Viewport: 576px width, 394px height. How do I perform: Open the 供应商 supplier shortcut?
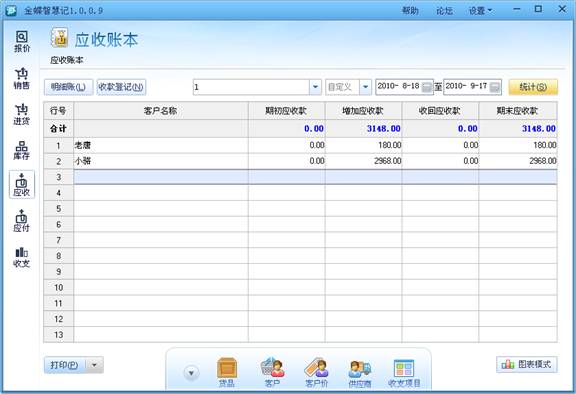(360, 372)
